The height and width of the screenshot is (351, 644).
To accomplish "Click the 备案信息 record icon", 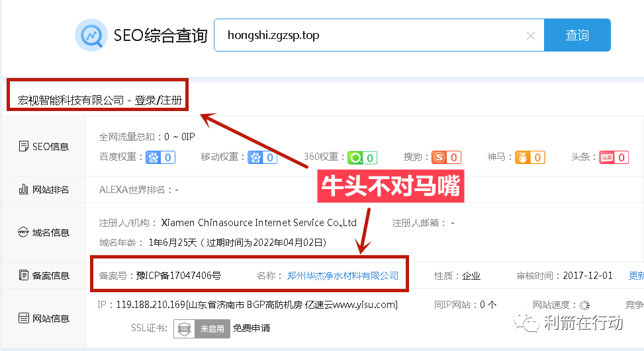I will pyautogui.click(x=23, y=275).
